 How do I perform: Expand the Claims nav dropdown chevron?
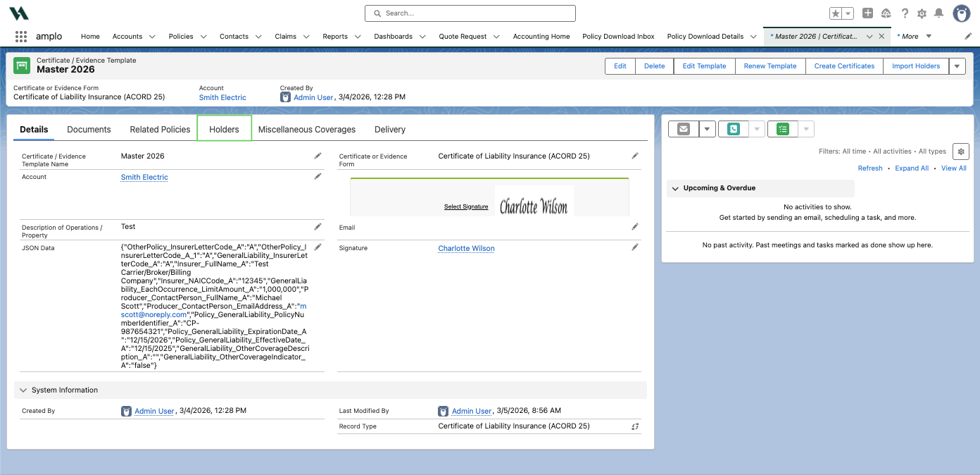[306, 37]
